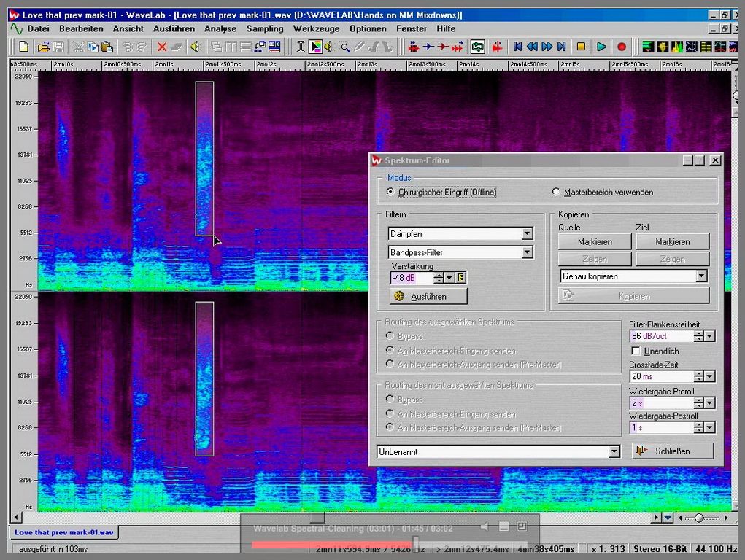This screenshot has height=560, width=745.
Task: Click the Schließen button
Action: click(673, 451)
